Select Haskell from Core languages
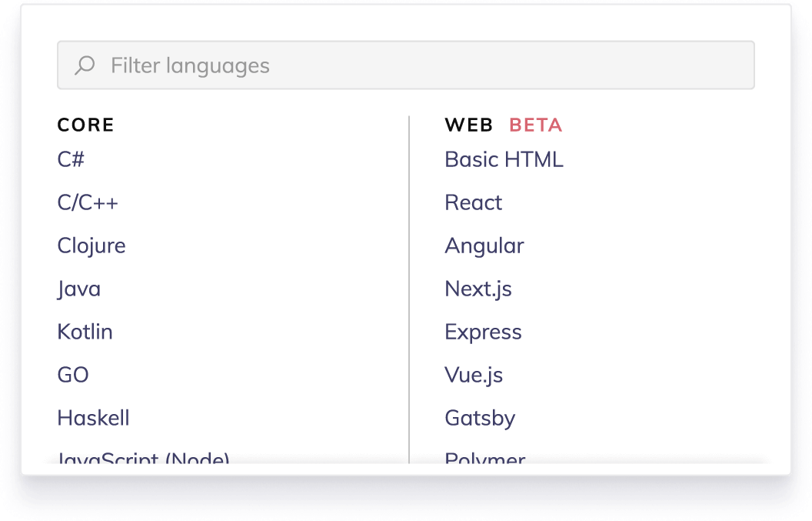 93,419
